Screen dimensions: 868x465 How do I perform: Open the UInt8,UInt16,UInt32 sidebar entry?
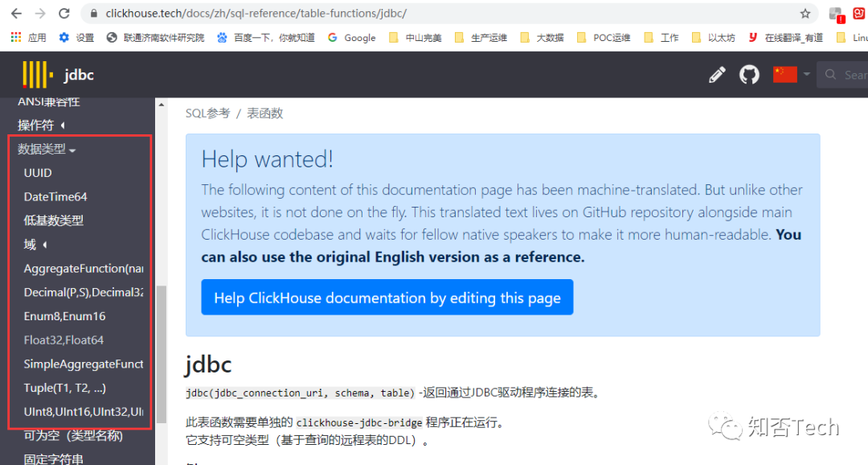coord(83,412)
